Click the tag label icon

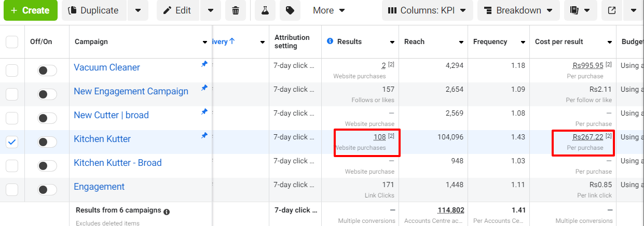(x=290, y=10)
